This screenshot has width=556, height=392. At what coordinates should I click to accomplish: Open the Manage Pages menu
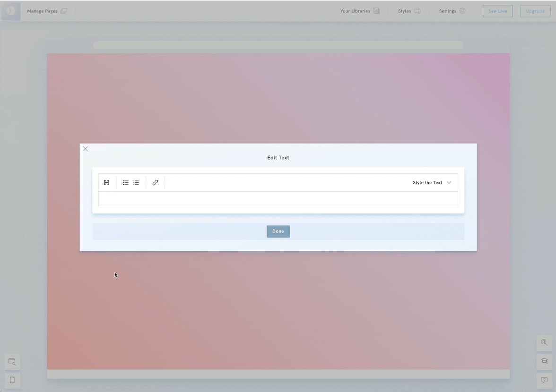(47, 11)
